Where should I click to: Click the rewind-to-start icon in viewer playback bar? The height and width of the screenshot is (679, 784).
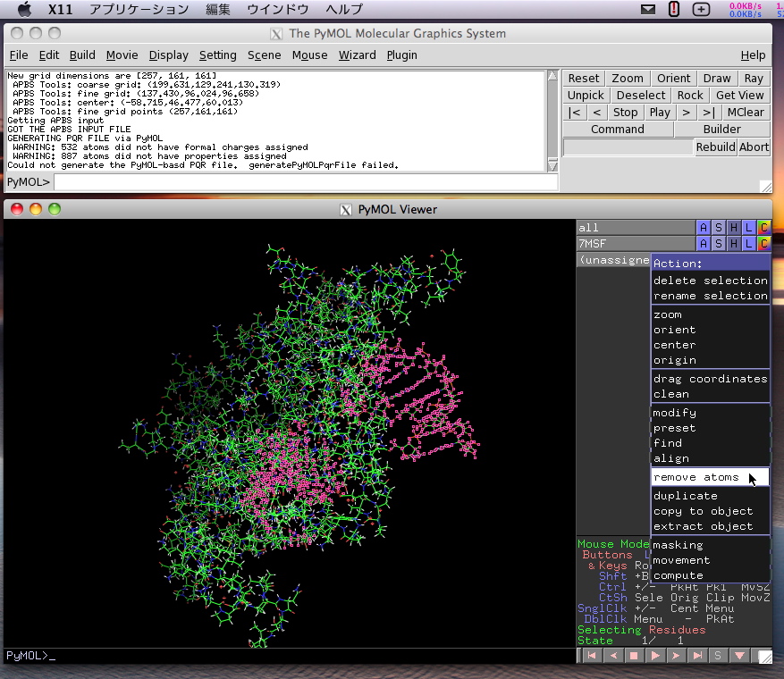592,656
